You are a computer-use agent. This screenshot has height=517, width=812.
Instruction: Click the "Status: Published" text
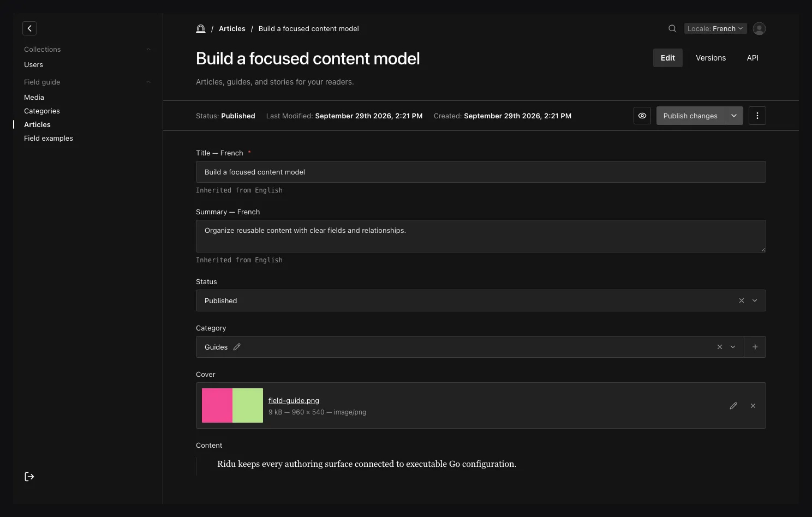225,116
